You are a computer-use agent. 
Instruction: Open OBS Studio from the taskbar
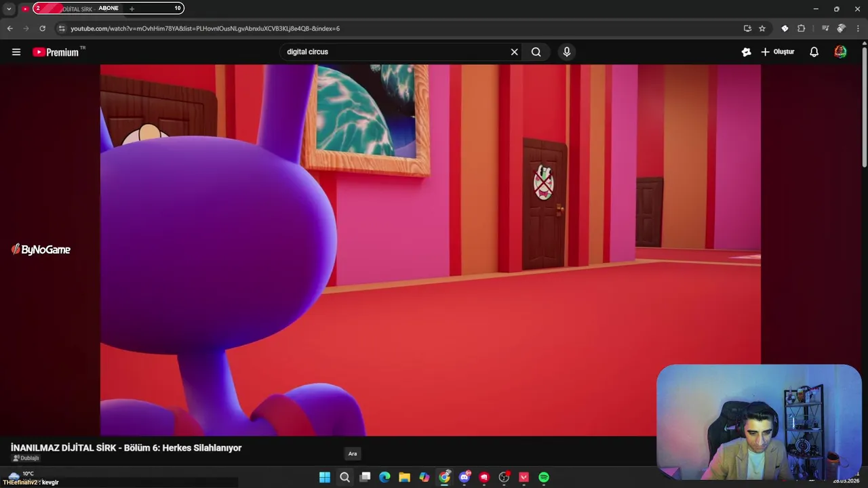tap(504, 477)
